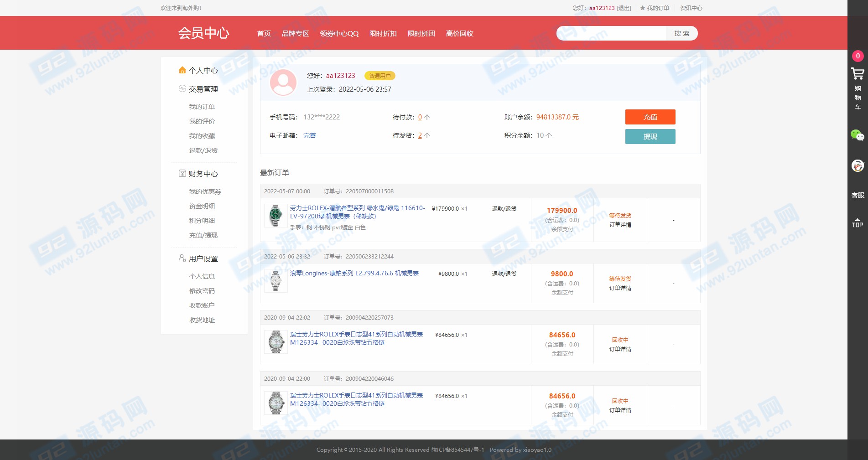Open 劳力士ROLEX-潜航者型系列 product link

[358, 212]
